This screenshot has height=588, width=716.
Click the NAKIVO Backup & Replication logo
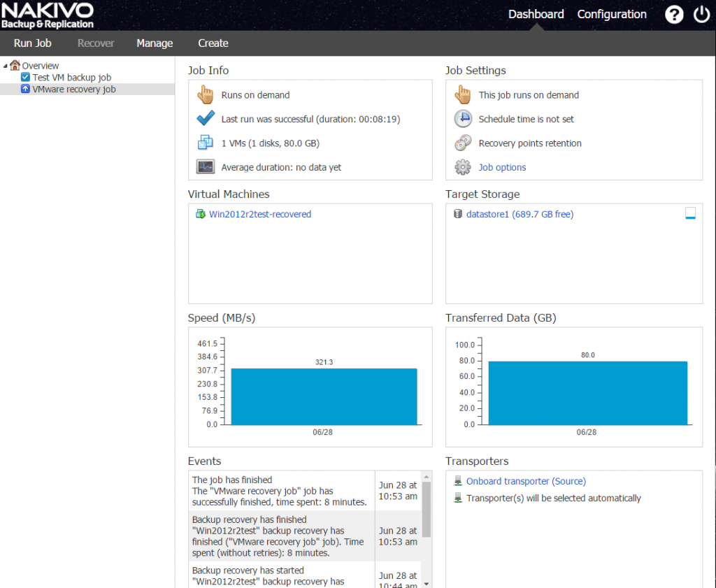48,14
